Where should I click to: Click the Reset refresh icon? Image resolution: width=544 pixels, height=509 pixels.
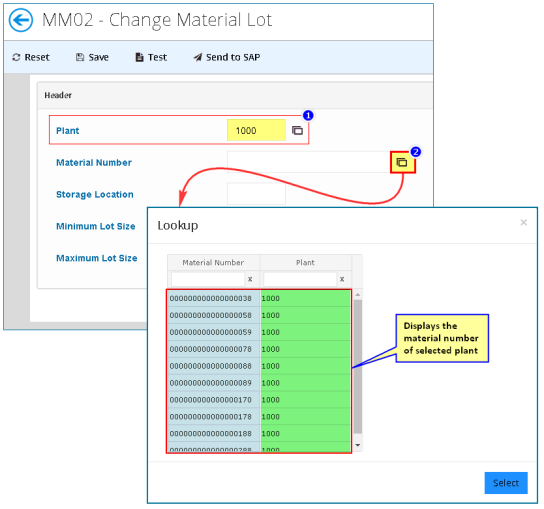pyautogui.click(x=16, y=57)
